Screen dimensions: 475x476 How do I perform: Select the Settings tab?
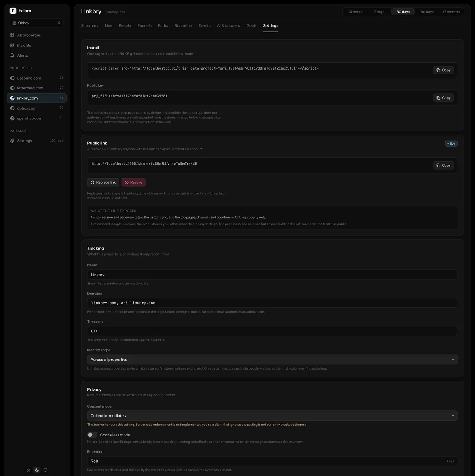[271, 25]
